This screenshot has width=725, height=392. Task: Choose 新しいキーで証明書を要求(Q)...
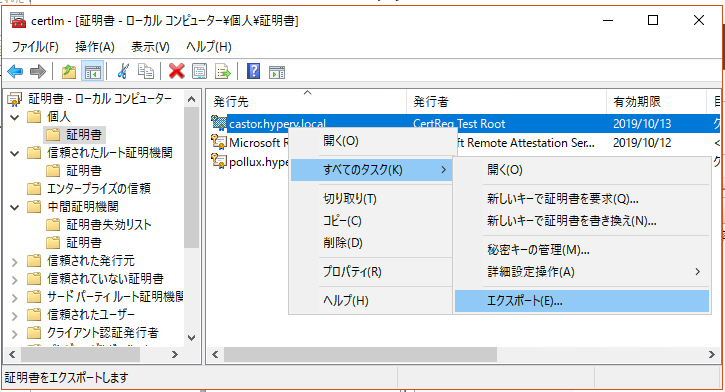click(582, 199)
